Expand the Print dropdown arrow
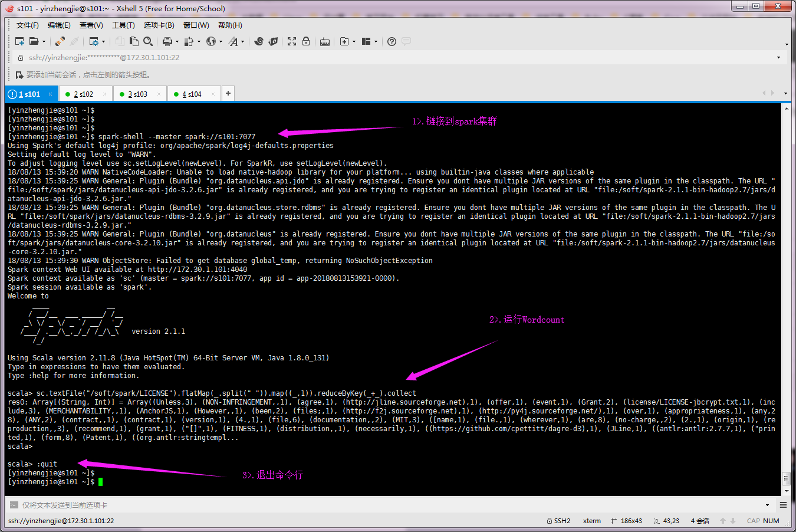Screen dimensions: 796x532 177,41
